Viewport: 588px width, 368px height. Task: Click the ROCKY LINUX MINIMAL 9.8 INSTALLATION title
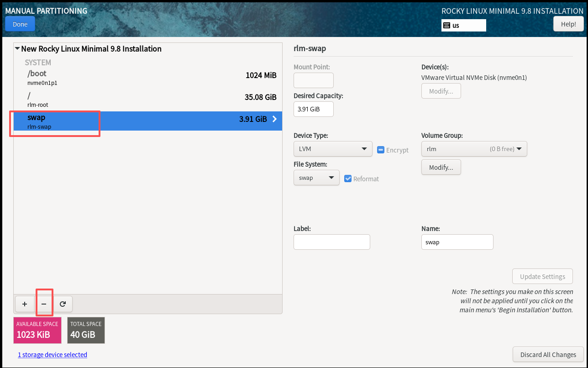[x=513, y=11]
